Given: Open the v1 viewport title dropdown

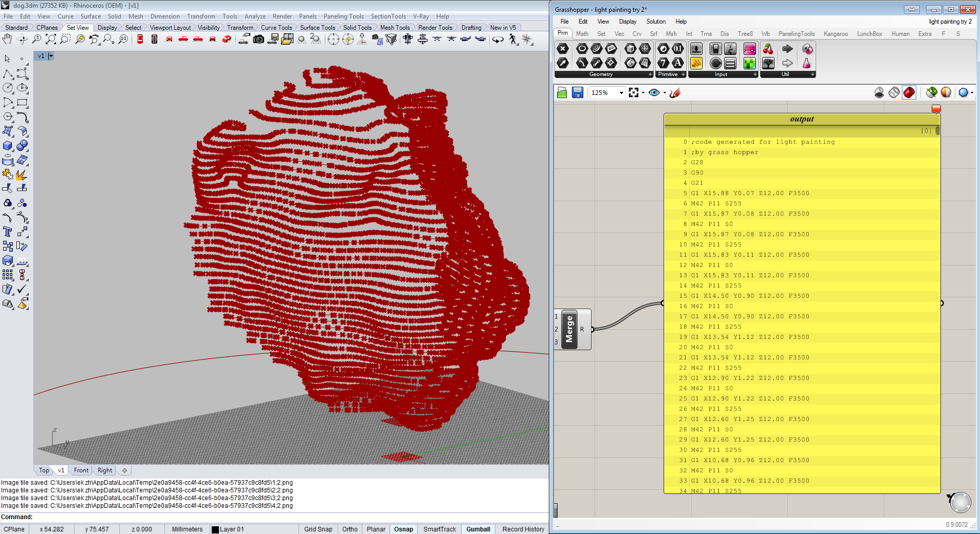Looking at the screenshot, I should coord(51,56).
